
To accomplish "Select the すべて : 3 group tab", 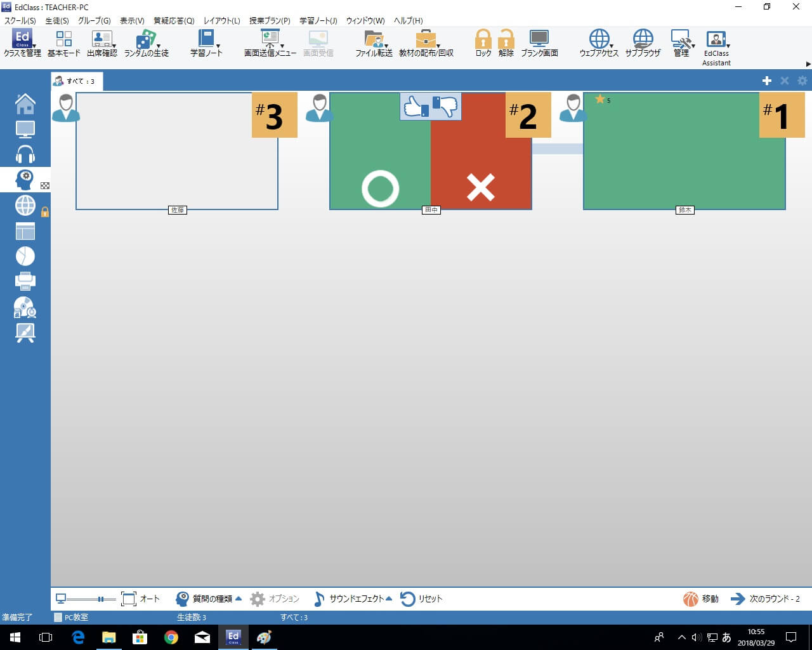I will (75, 81).
